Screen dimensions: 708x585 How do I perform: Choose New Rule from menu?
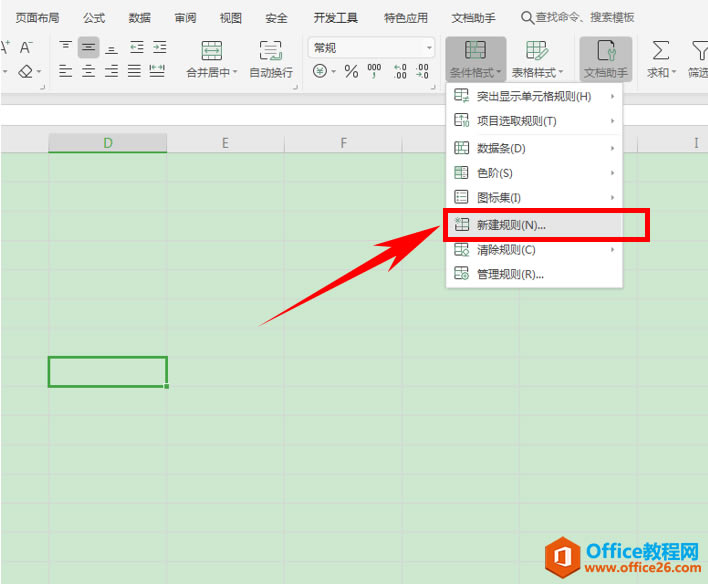coord(534,225)
